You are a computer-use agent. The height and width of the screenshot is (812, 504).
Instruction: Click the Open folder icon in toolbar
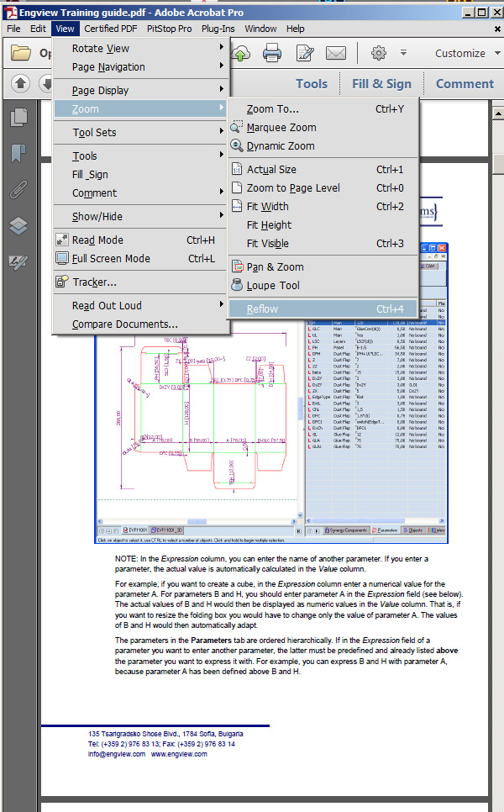[x=21, y=53]
